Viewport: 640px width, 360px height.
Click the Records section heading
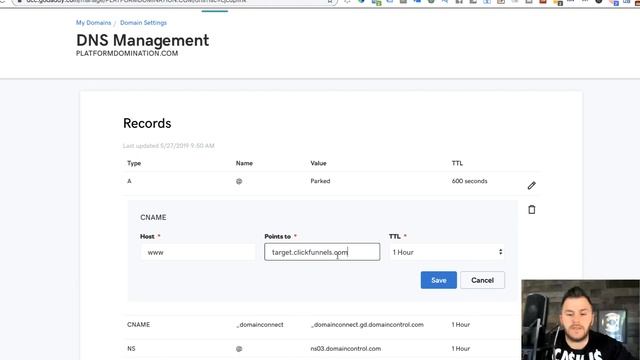pos(147,123)
